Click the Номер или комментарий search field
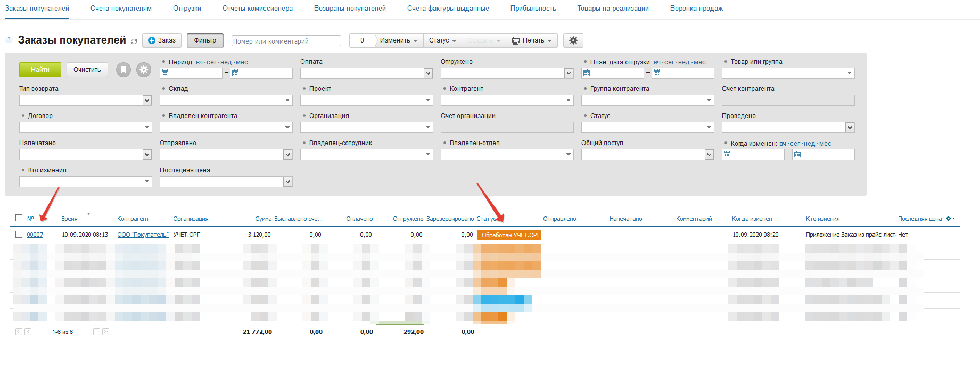980x384 pixels. [x=286, y=41]
